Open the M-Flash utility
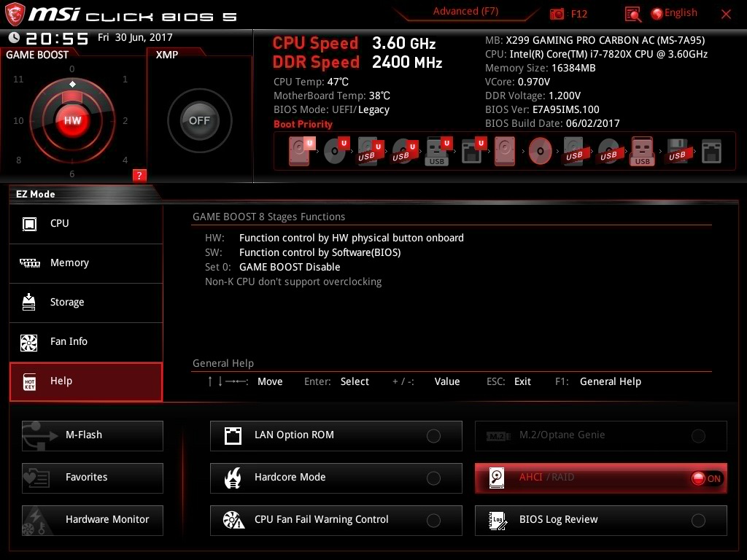This screenshot has width=747, height=560. [x=93, y=435]
